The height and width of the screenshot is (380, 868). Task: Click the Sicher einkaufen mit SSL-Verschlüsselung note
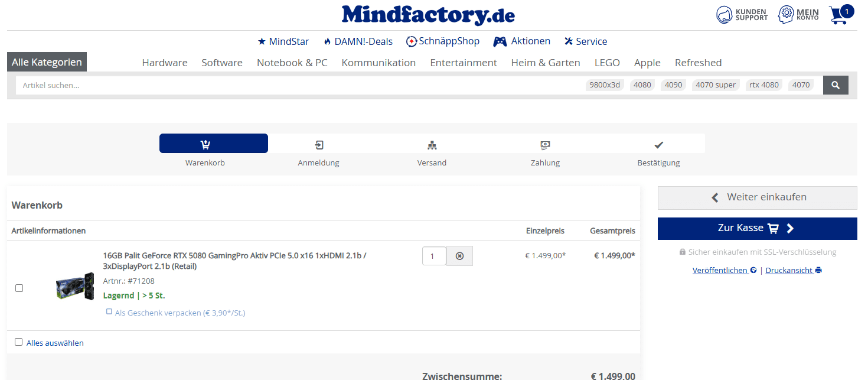(758, 252)
